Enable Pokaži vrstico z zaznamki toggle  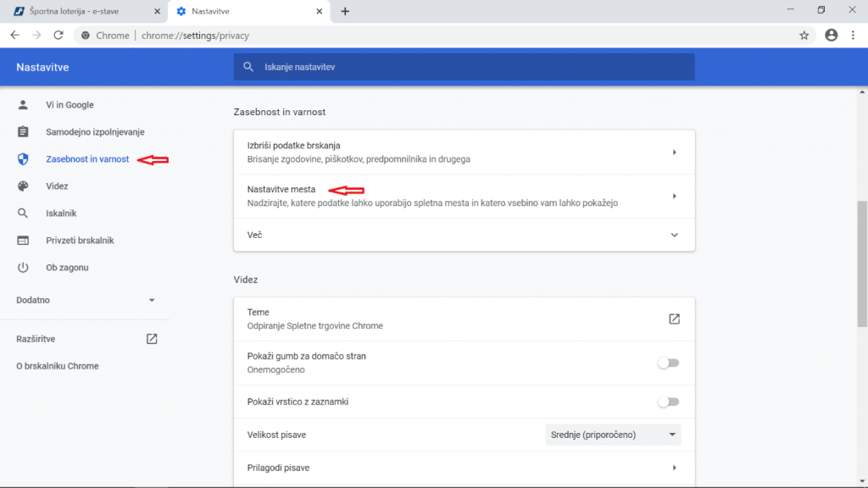(x=668, y=402)
